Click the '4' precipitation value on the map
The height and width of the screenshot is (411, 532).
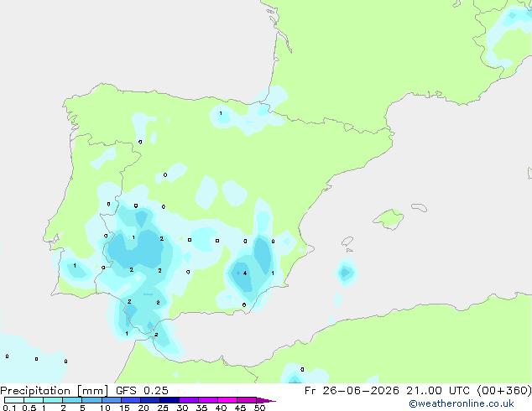point(245,273)
